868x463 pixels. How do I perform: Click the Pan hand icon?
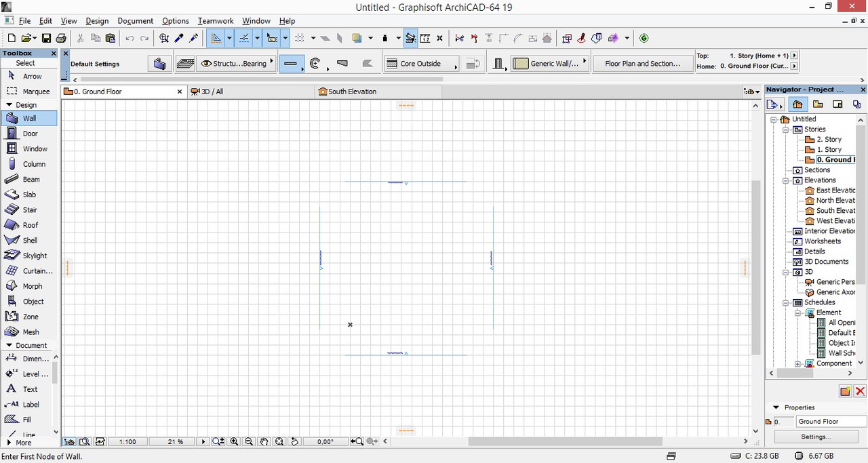[x=264, y=441]
